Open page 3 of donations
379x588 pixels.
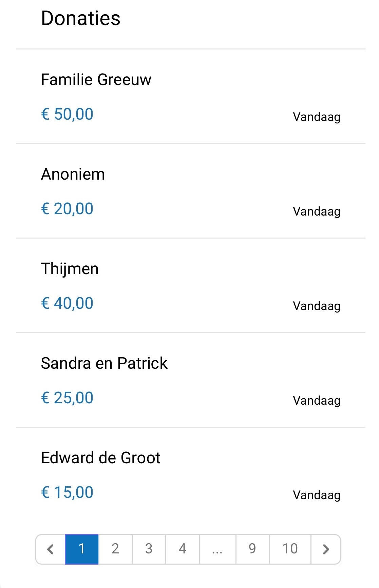tap(149, 549)
